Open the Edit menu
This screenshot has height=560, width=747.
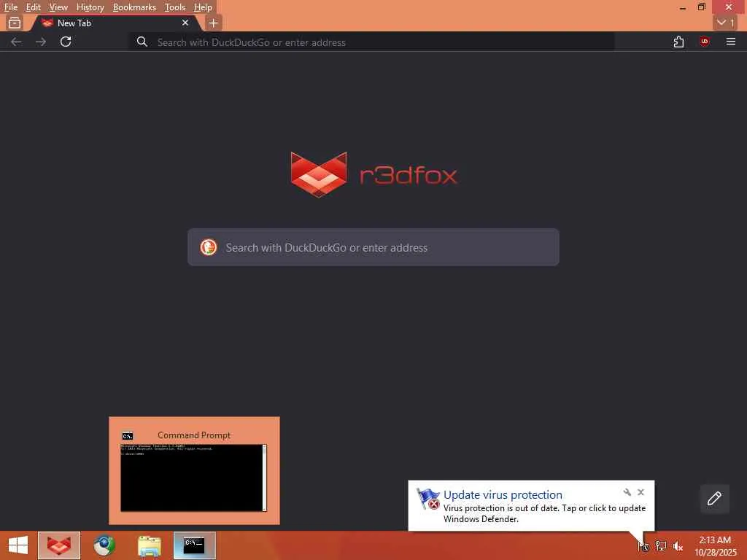coord(33,7)
